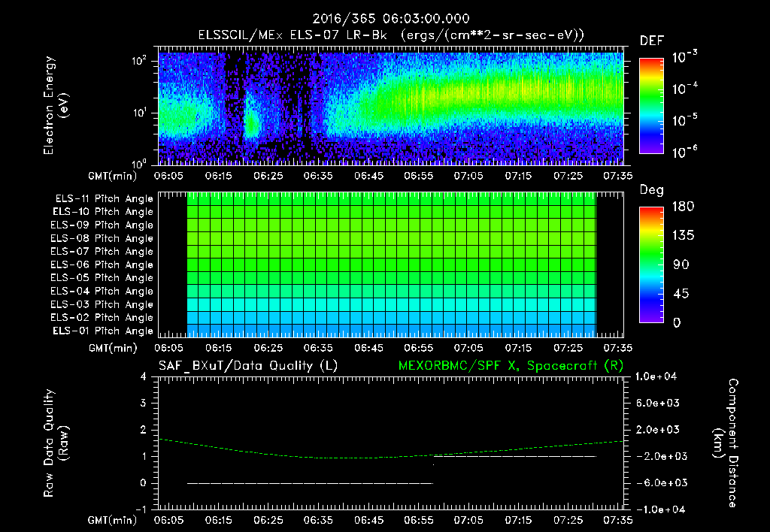Viewport: 770px width, 532px height.
Task: Click the timestamp title 2016/365 06:03:00.000
Action: coord(391,19)
